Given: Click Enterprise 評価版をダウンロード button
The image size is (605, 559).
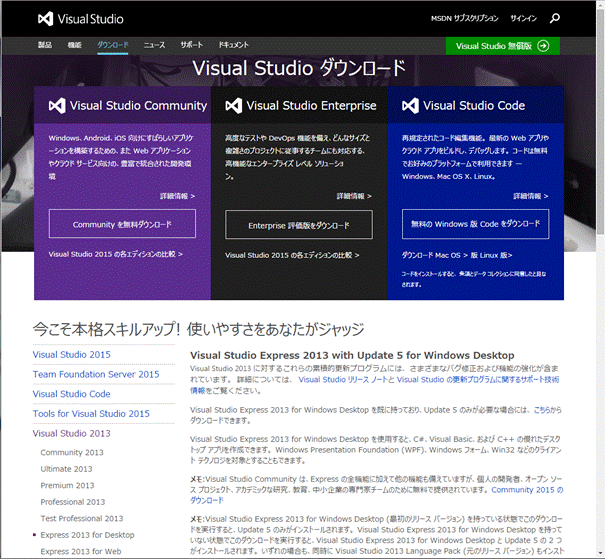Looking at the screenshot, I should [299, 225].
